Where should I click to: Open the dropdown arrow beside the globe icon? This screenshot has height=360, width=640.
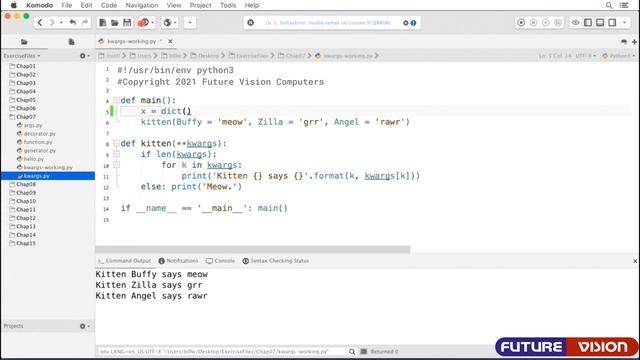tap(175, 22)
